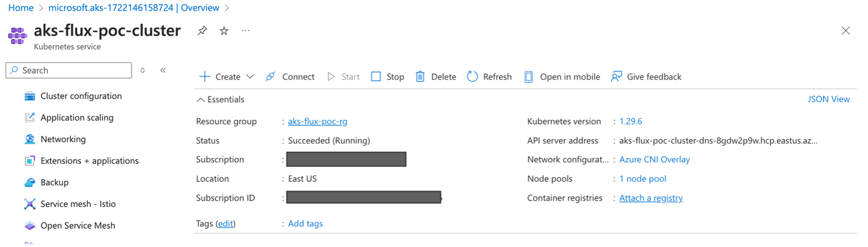
Task: Click the Cluster configuration icon
Action: point(29,96)
